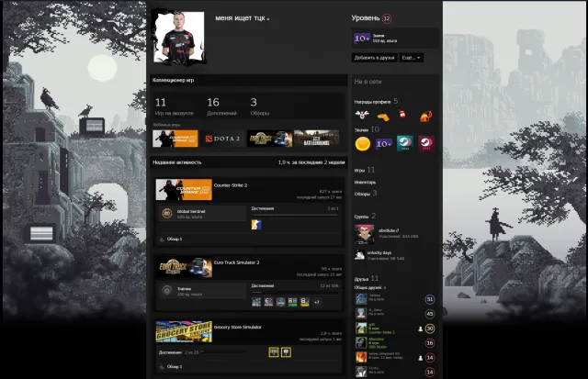The height and width of the screenshot is (379, 588).
Task: Open the 'Недавняя активность' section header
Action: click(177, 162)
